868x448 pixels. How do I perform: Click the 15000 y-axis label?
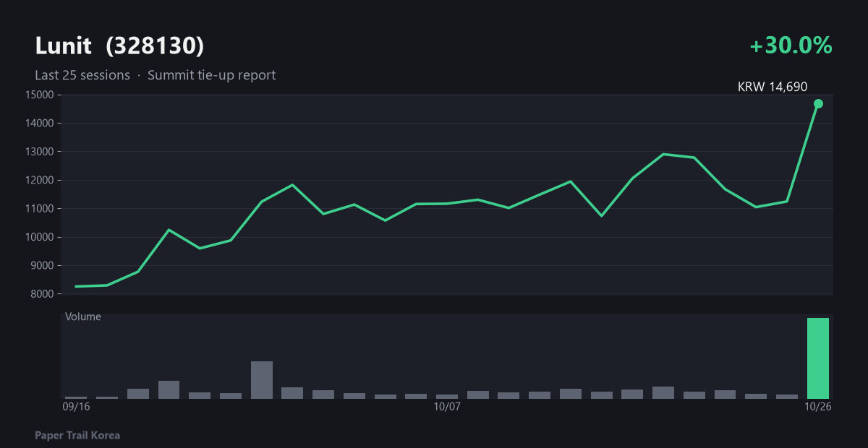pyautogui.click(x=40, y=95)
